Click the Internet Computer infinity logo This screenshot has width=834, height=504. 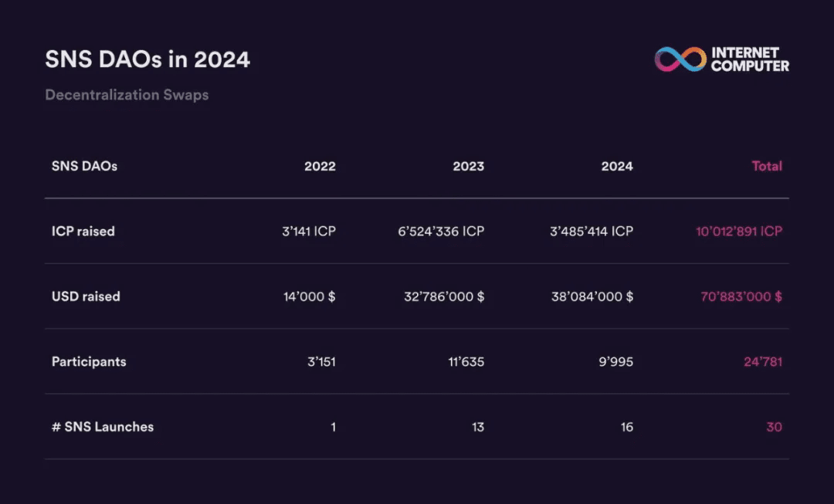tap(680, 59)
